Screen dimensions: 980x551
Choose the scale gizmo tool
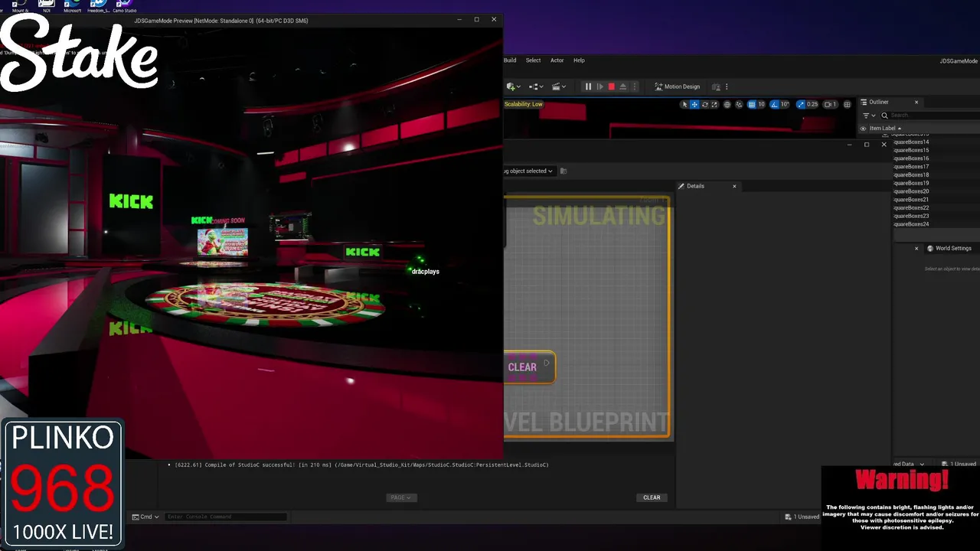click(714, 104)
